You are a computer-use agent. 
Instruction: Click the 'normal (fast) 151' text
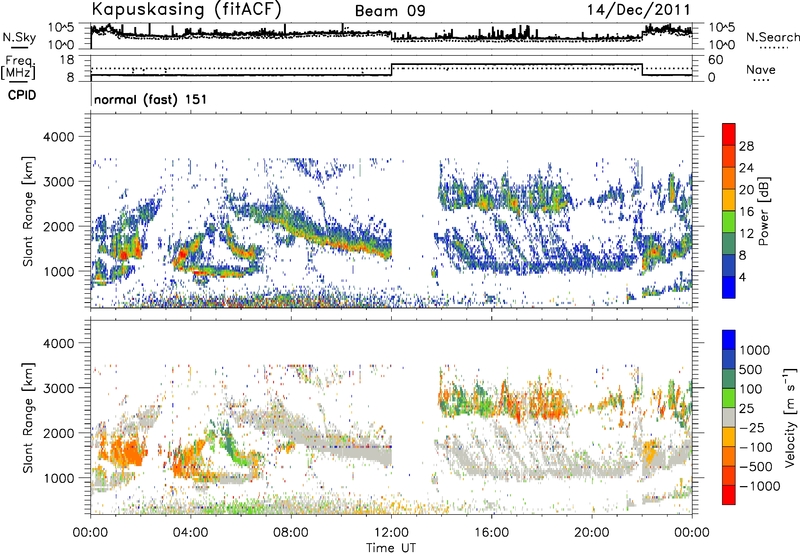(x=151, y=99)
